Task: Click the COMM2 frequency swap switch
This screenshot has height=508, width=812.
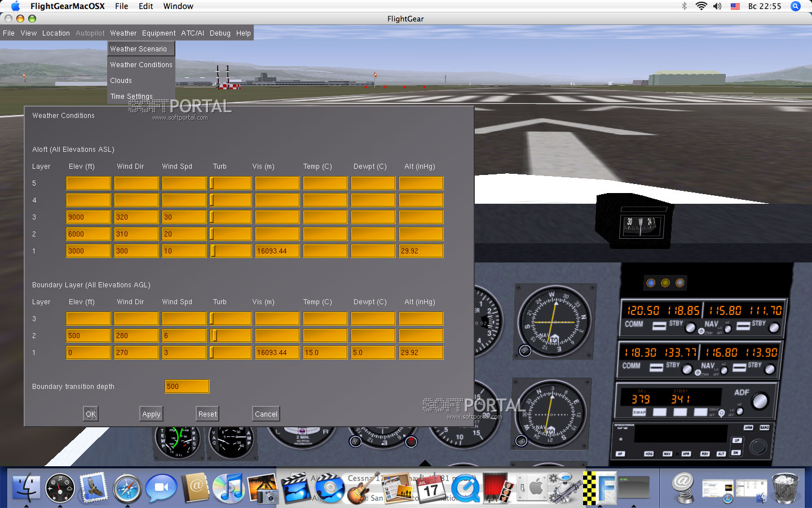Action: point(656,367)
